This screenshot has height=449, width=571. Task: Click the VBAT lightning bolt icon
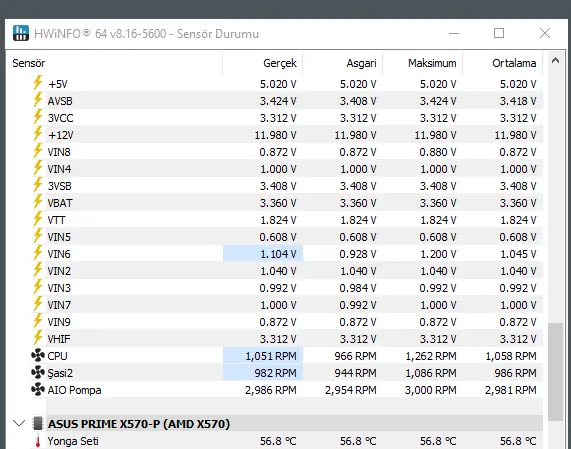point(38,202)
